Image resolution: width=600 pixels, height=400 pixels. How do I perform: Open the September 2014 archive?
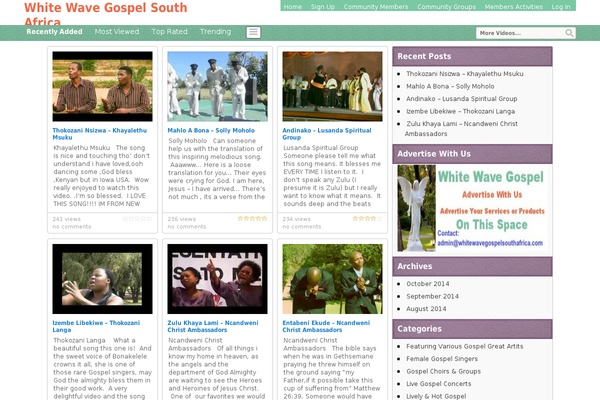432,296
